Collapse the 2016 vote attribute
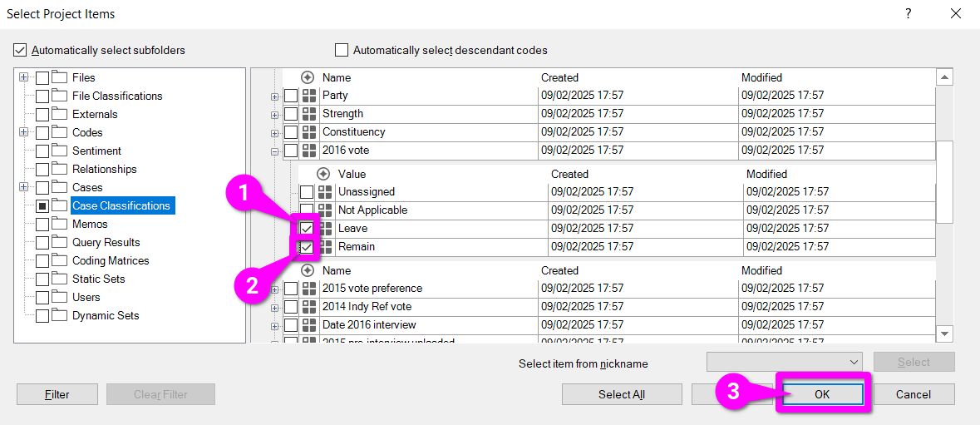The width and height of the screenshot is (980, 425). pos(275,151)
